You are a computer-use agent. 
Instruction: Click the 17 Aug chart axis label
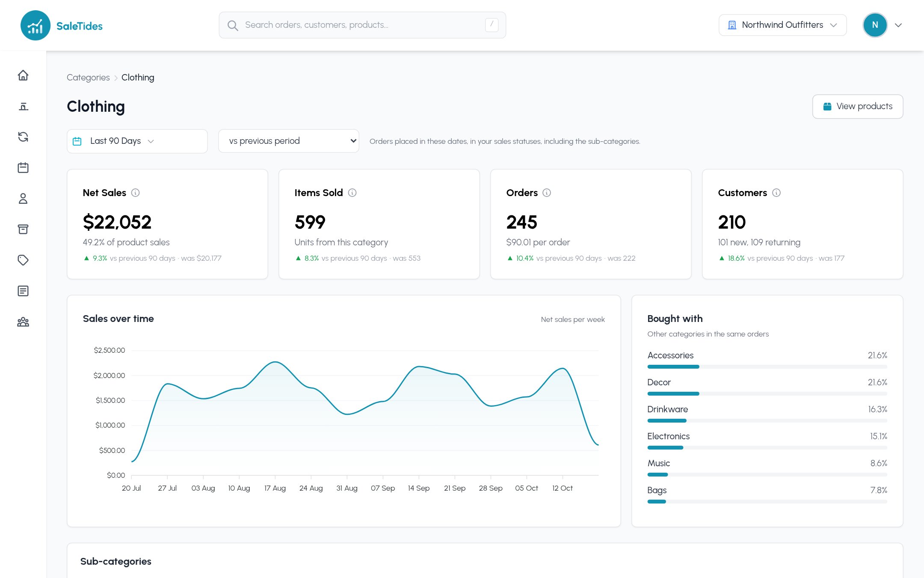pyautogui.click(x=275, y=488)
